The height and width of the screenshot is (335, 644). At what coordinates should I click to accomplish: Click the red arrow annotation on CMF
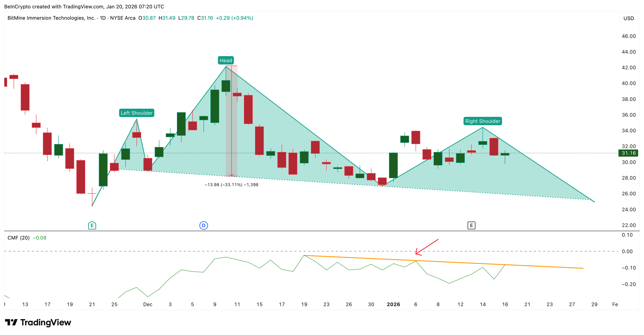[x=427, y=247]
